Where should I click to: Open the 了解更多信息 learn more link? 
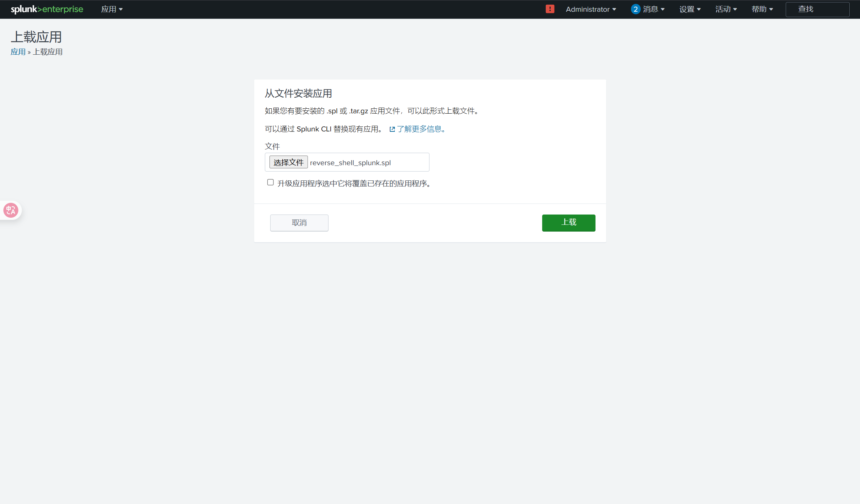click(x=421, y=129)
